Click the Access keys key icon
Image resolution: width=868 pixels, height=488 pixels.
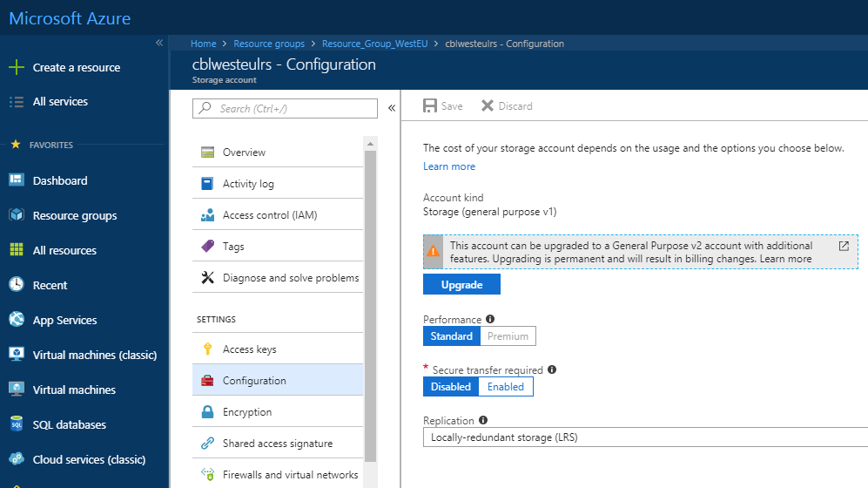[x=207, y=349]
